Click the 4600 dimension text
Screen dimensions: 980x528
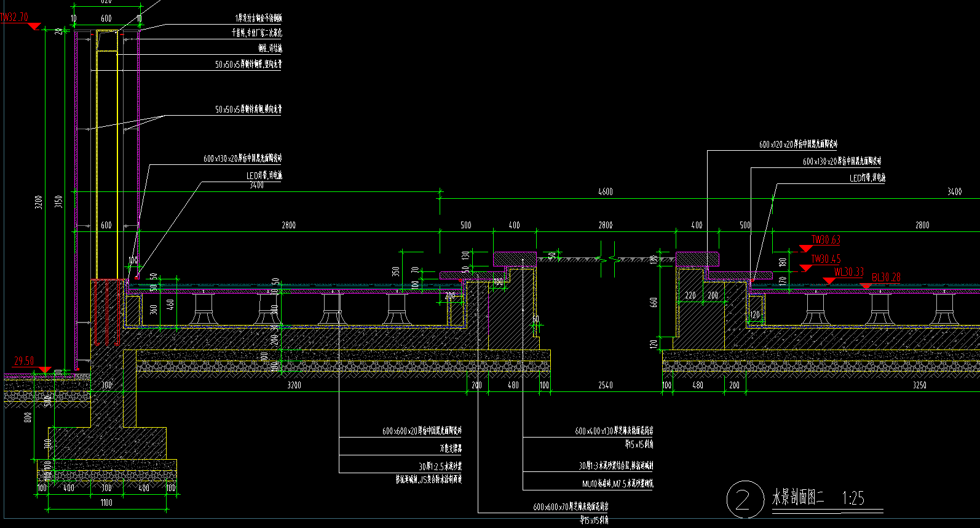(x=606, y=192)
